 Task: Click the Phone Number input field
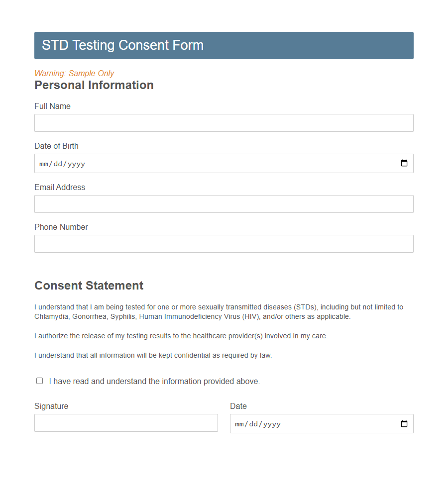point(224,244)
